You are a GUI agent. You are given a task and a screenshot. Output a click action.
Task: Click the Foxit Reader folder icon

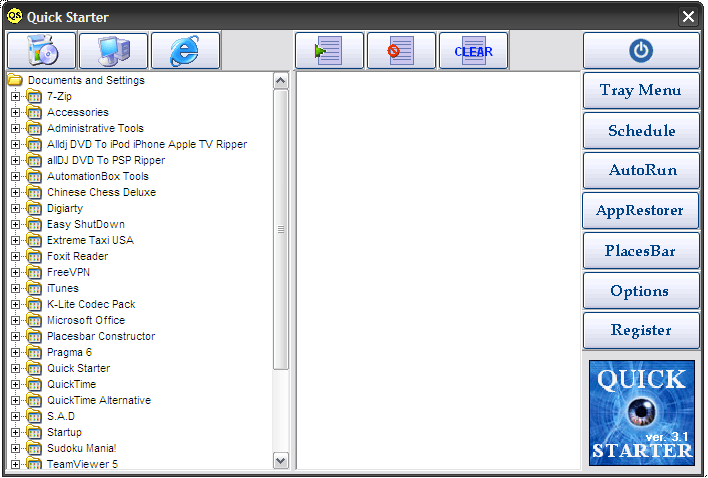(x=34, y=256)
